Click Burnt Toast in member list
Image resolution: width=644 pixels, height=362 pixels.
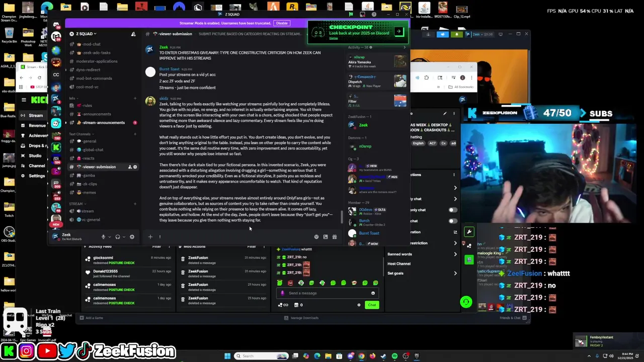(x=369, y=233)
